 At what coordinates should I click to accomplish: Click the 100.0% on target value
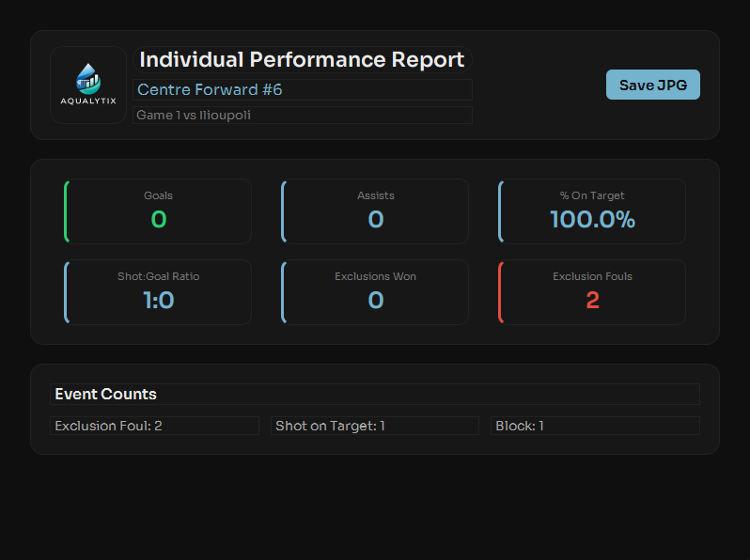tap(593, 220)
